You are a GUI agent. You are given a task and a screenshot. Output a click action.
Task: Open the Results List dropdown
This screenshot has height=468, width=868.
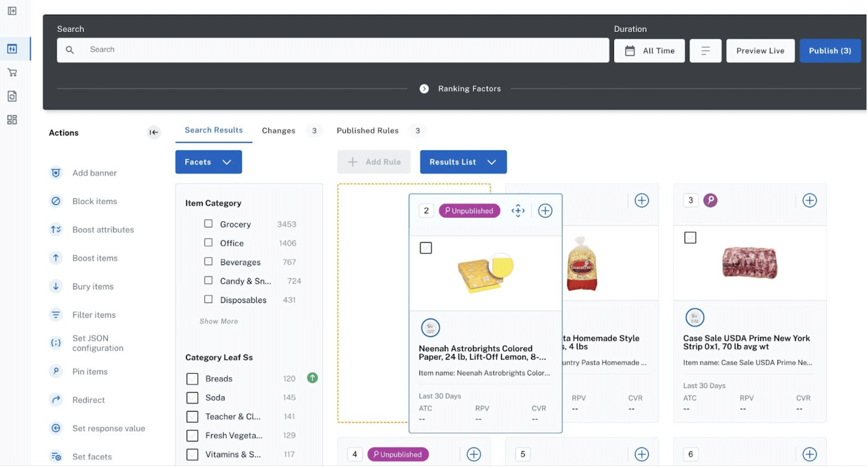pos(463,162)
